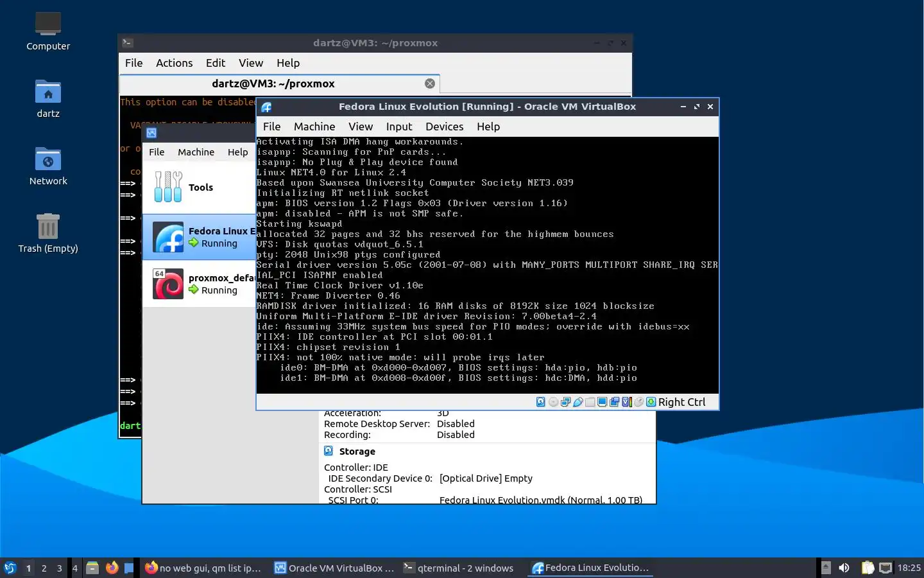Click the recording indicator icon in VM status bar

click(x=614, y=402)
